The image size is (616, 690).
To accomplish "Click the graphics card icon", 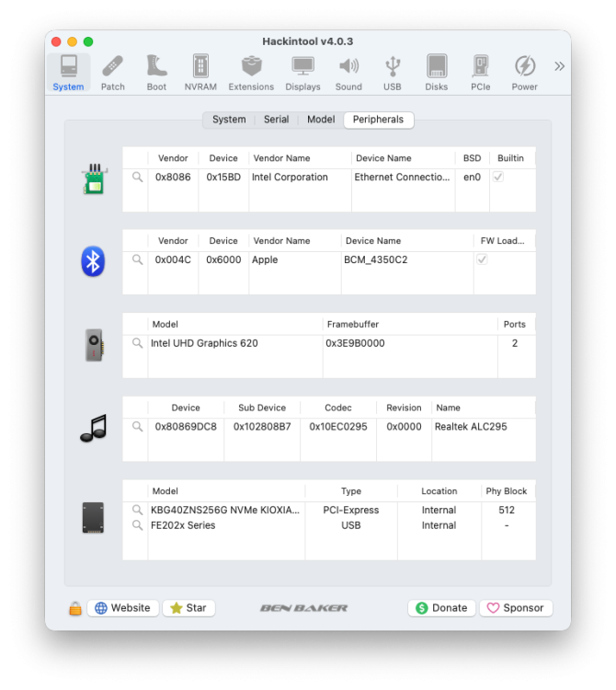I will [94, 345].
